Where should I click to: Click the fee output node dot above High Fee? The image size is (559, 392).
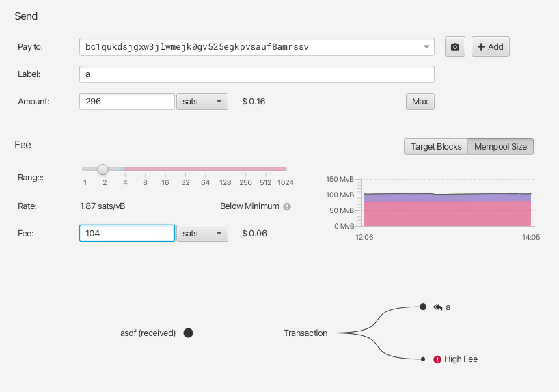click(x=423, y=359)
